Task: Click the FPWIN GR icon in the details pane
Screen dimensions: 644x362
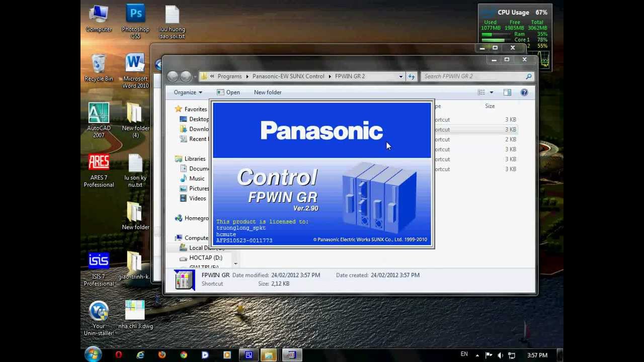Action: click(185, 280)
